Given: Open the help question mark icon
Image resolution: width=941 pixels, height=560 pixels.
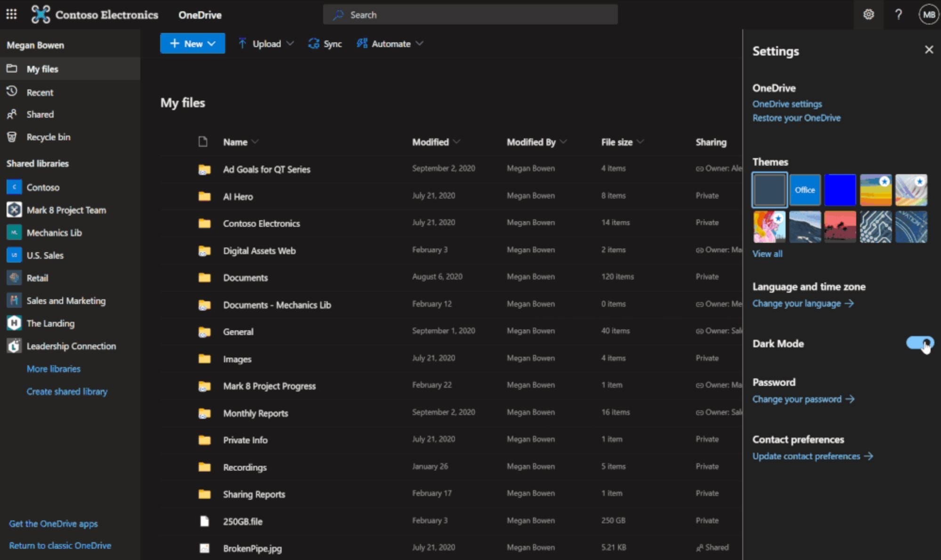Looking at the screenshot, I should coord(899,15).
